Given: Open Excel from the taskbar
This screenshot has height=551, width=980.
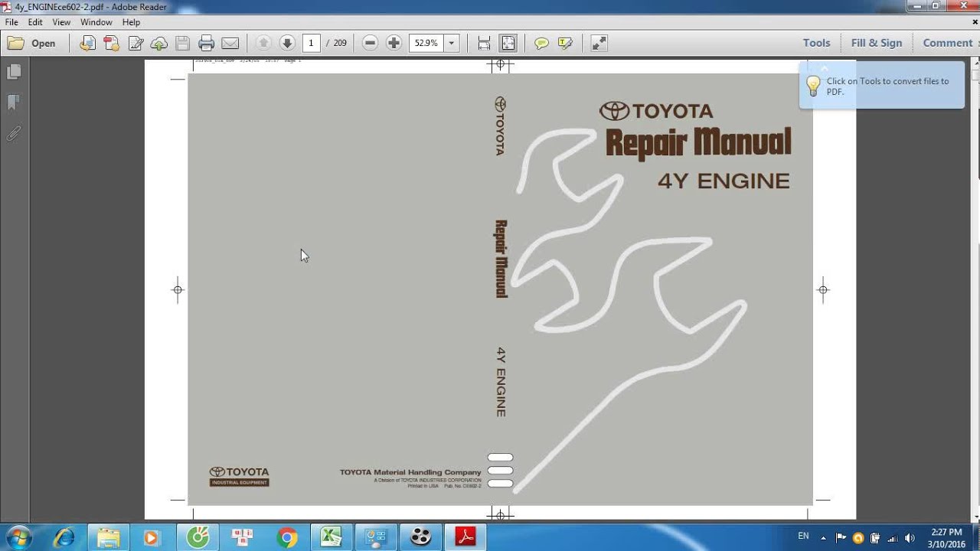Looking at the screenshot, I should pyautogui.click(x=332, y=537).
